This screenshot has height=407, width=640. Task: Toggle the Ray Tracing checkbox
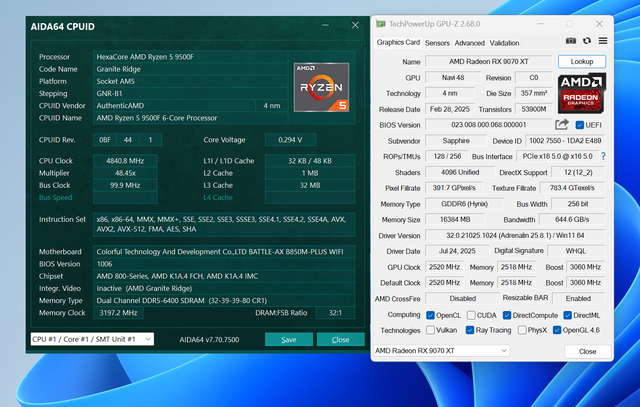click(x=470, y=330)
